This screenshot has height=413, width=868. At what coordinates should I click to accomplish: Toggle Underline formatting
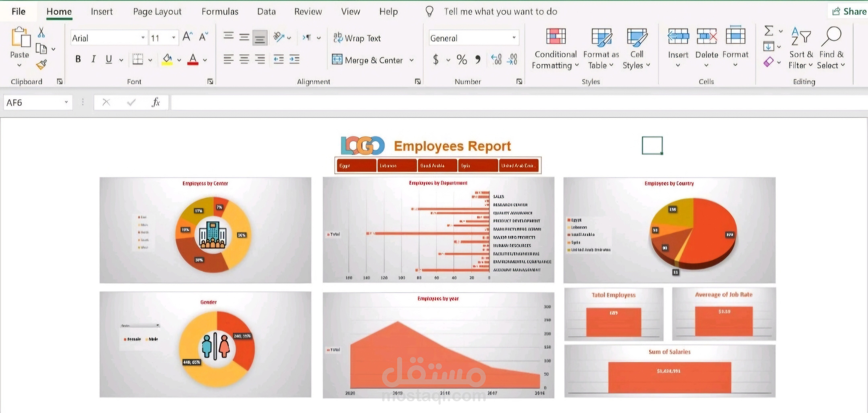coord(108,59)
